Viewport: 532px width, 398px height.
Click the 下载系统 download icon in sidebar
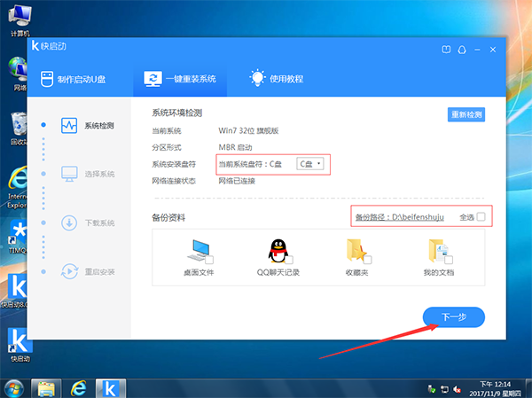point(69,222)
